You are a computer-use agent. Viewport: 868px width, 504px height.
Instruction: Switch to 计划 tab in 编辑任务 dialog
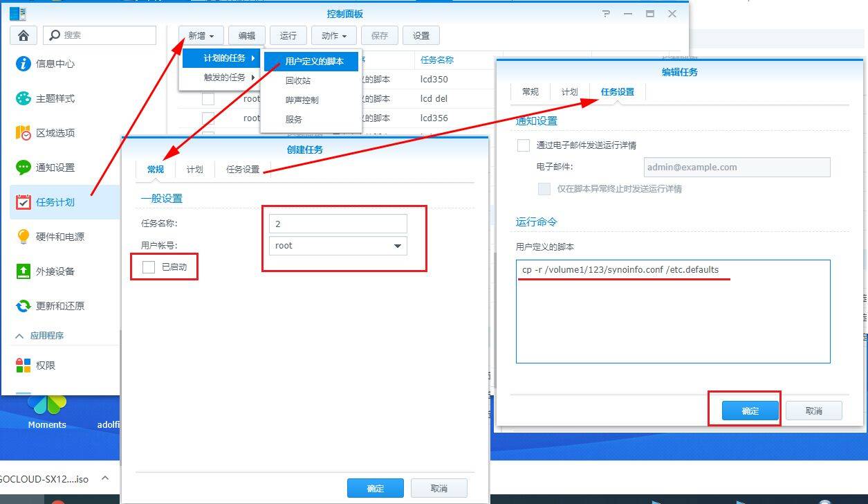point(570,91)
